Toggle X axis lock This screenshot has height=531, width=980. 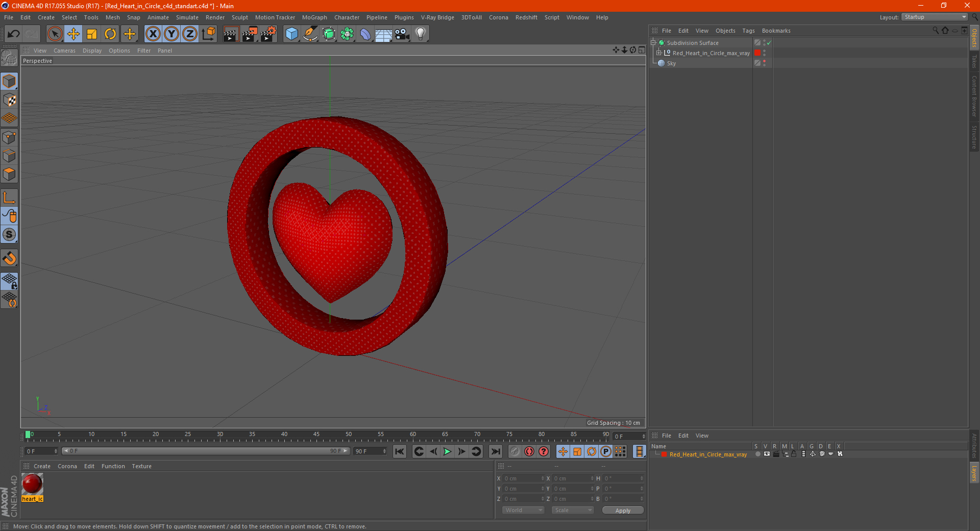153,34
